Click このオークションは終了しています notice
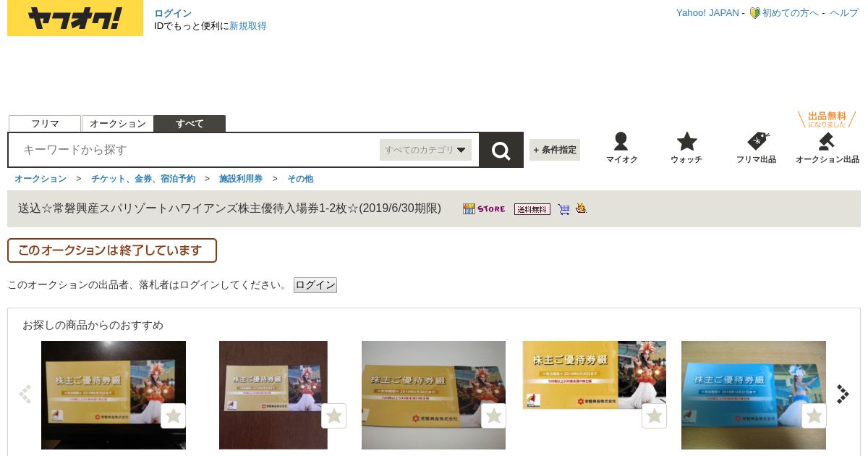 112,250
